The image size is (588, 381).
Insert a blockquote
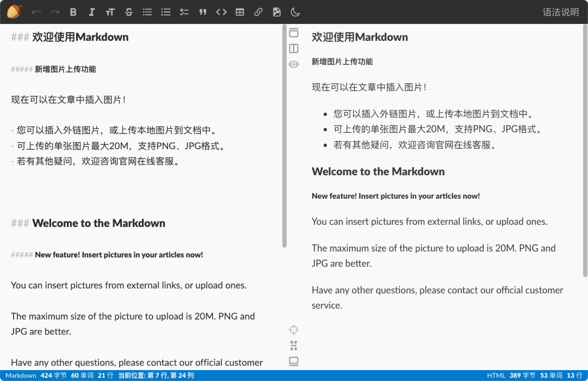pyautogui.click(x=203, y=12)
